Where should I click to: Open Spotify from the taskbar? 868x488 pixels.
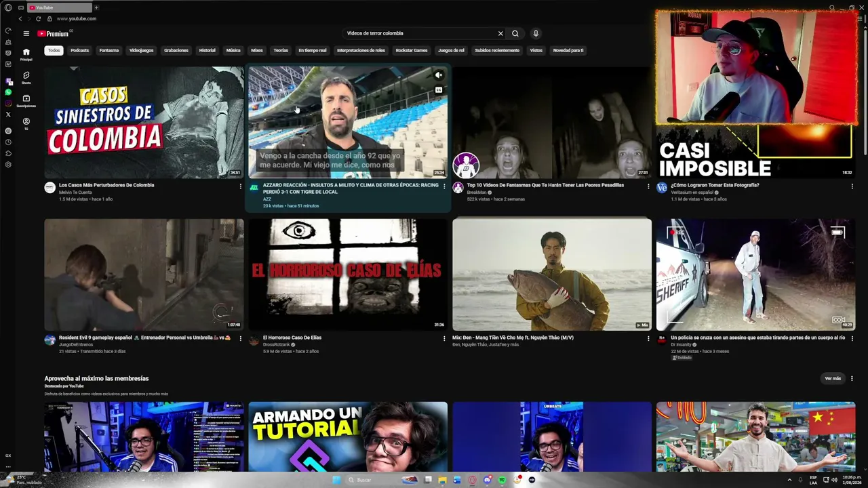coord(502,480)
